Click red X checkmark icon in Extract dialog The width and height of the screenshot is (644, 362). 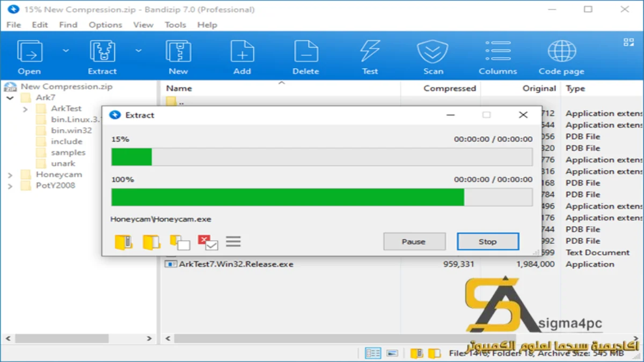(208, 242)
